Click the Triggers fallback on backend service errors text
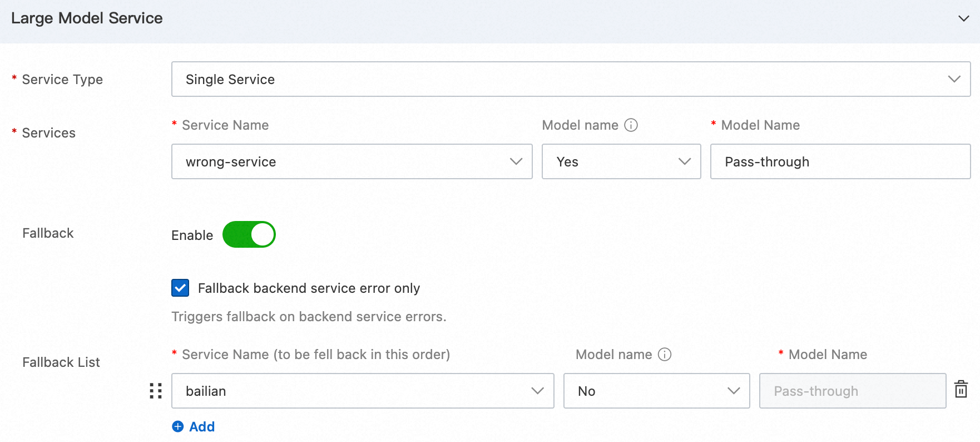 pyautogui.click(x=309, y=317)
